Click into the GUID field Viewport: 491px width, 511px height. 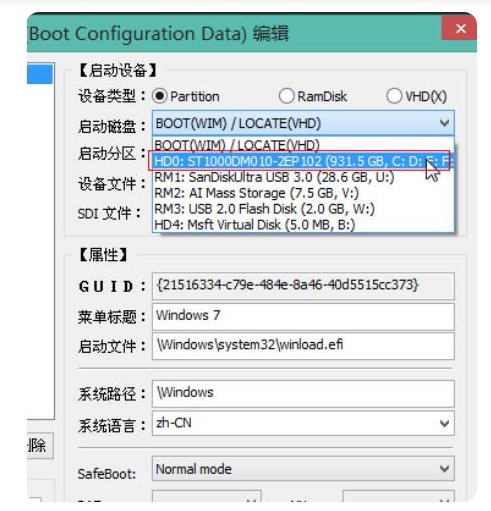pyautogui.click(x=303, y=286)
